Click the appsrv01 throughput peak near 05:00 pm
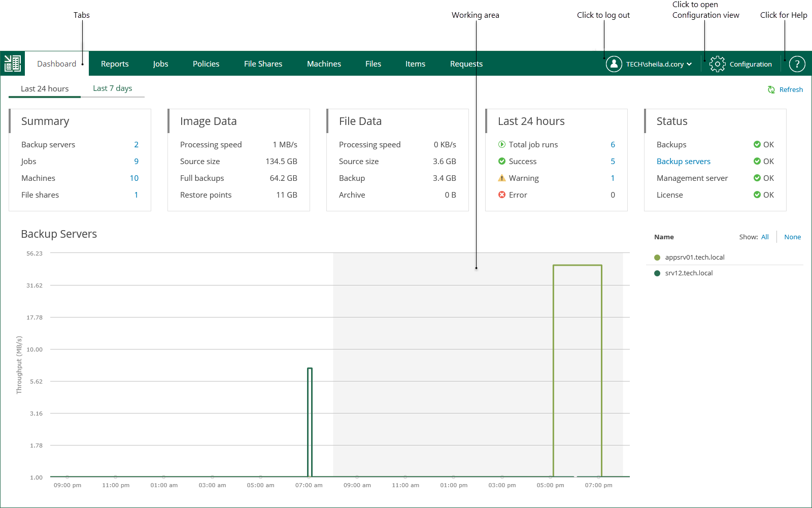The image size is (812, 508). [578, 265]
